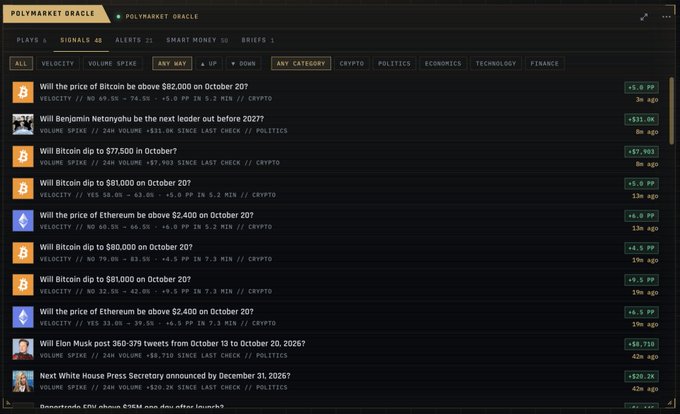
Task: Click Netanyahu thumbnail on next leader out row
Action: coord(23,124)
